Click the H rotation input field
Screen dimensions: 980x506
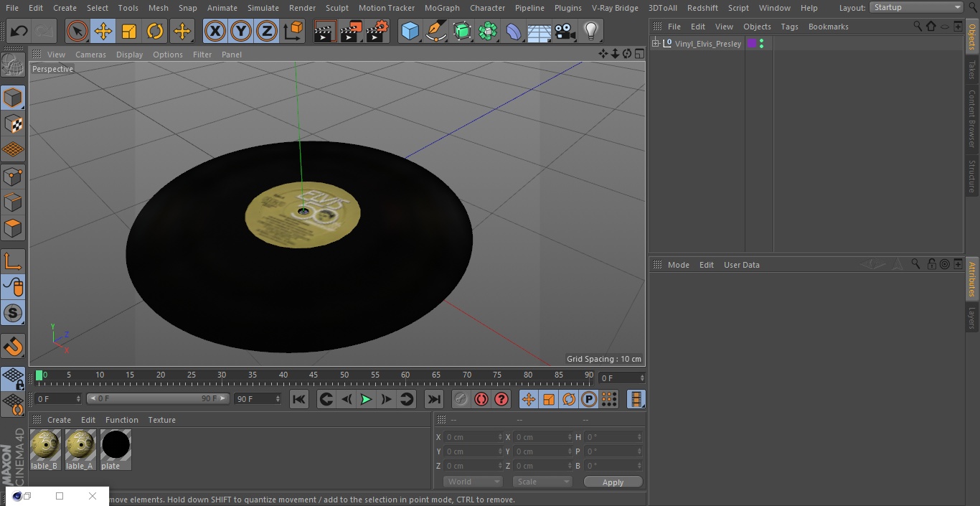612,437
